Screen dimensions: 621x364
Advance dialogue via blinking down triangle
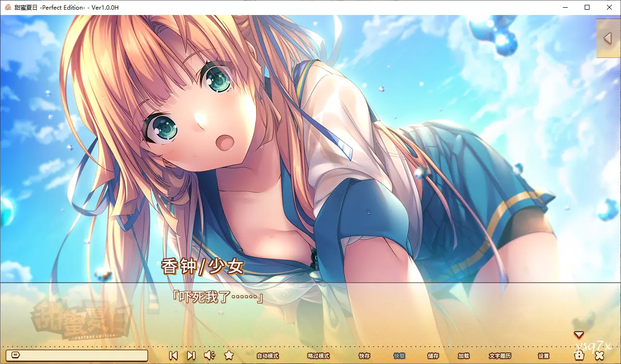coord(579,335)
